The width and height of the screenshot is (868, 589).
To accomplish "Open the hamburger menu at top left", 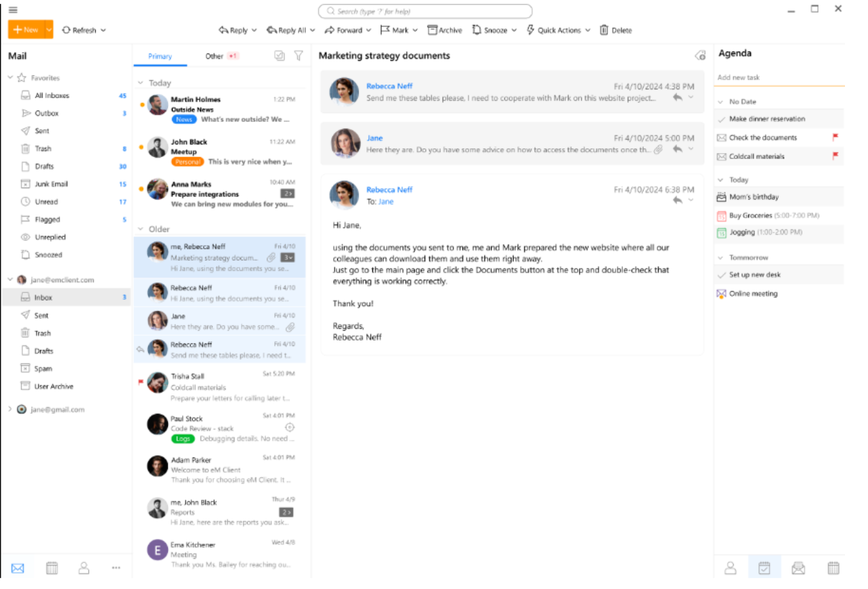I will coord(13,10).
